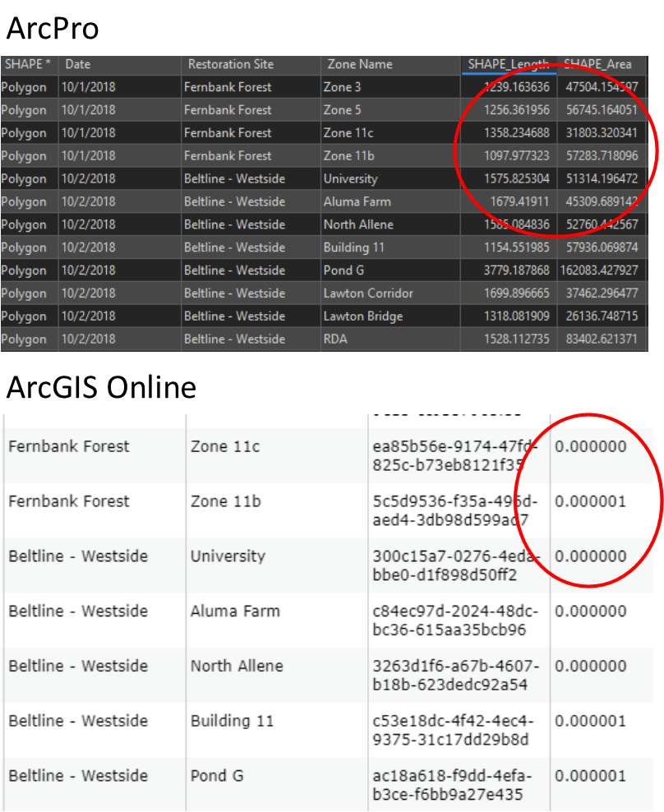This screenshot has width=664, height=812.
Task: Click Aluma Farm in the ArcGIS Online table
Action: pos(235,611)
